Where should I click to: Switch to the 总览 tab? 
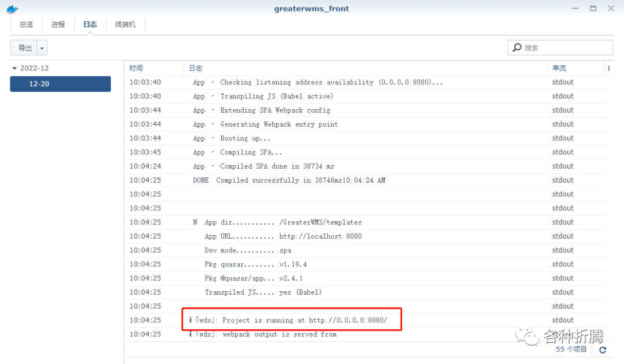click(26, 25)
